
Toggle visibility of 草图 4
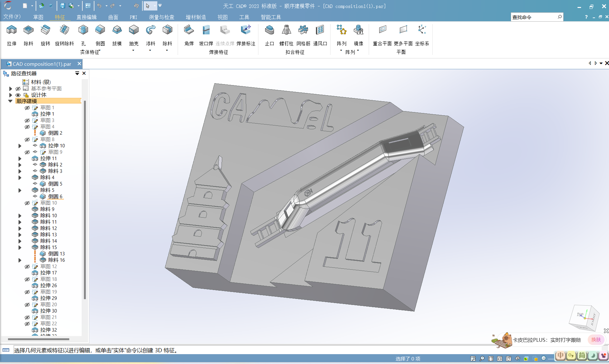point(27,127)
